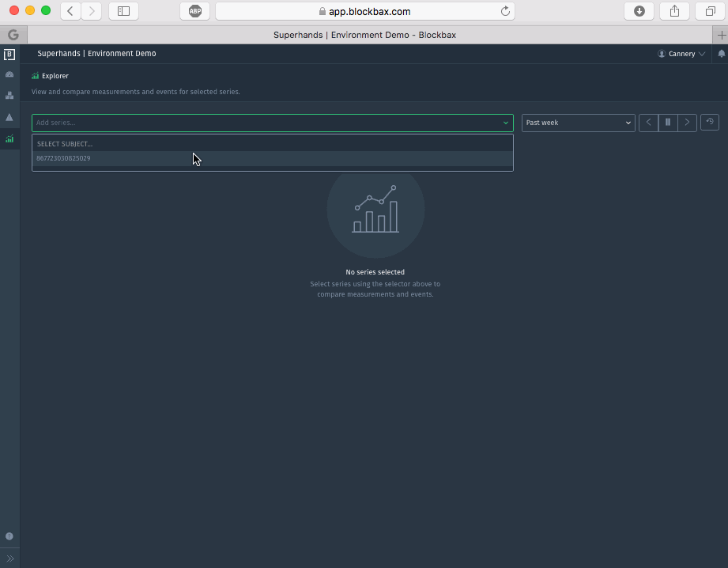Open a new tab with plus
The width and height of the screenshot is (728, 568).
(721, 35)
